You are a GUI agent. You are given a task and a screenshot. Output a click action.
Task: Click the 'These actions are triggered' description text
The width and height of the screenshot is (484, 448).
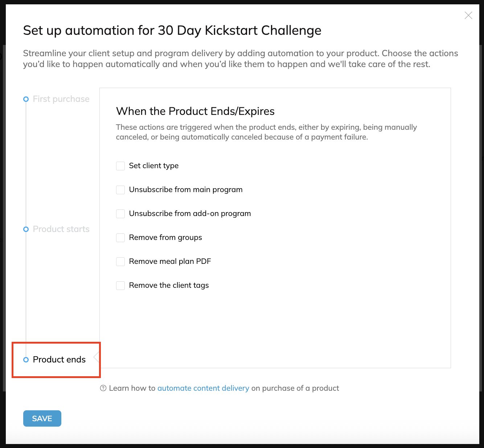pos(266,132)
